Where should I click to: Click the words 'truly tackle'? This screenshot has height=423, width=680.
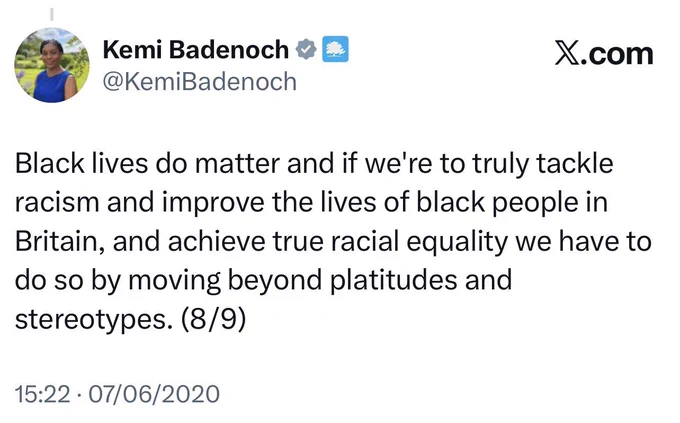click(x=543, y=164)
